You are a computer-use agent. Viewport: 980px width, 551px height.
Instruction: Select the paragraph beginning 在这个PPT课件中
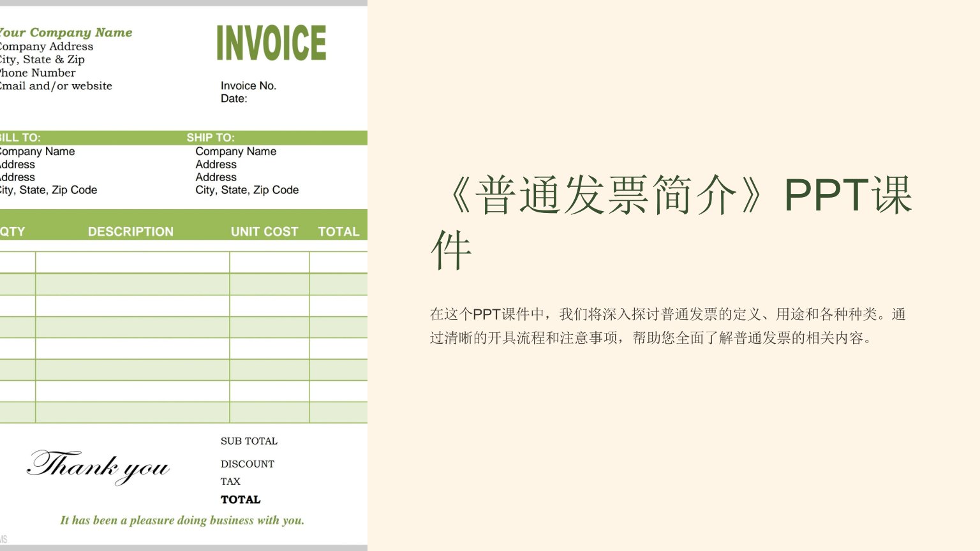[667, 326]
